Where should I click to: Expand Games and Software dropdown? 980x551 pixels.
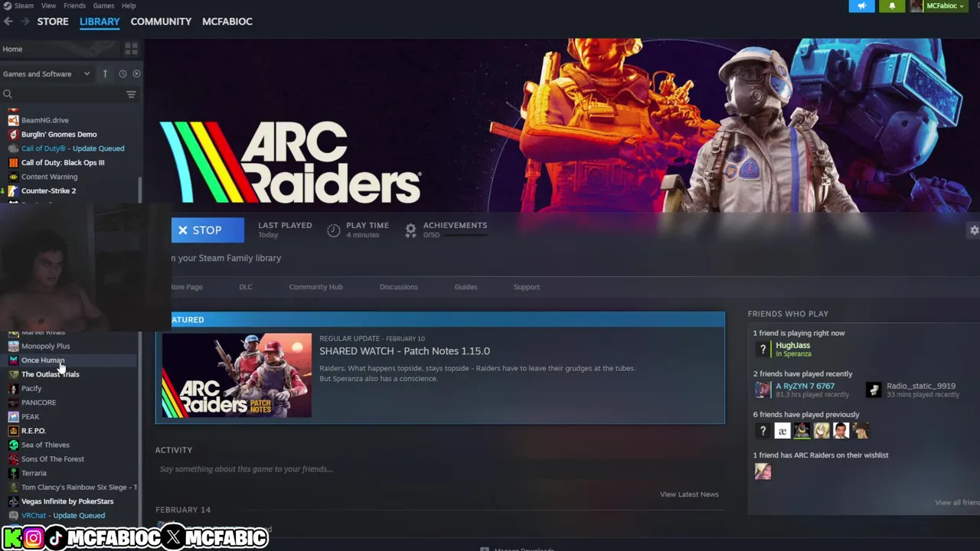[x=46, y=73]
